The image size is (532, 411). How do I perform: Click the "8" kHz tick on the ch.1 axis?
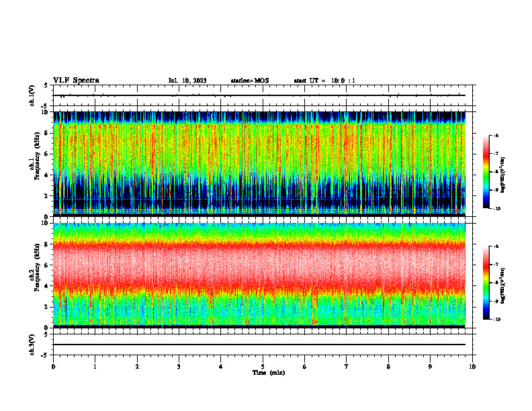pos(46,133)
